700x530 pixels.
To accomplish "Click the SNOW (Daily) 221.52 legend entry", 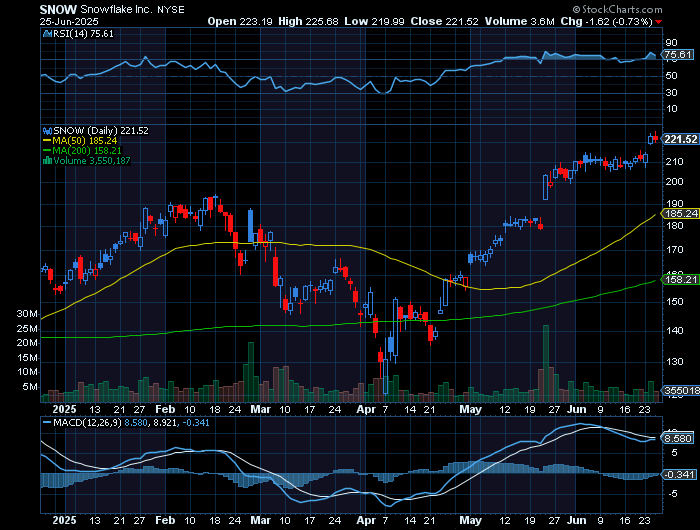I will click(101, 131).
